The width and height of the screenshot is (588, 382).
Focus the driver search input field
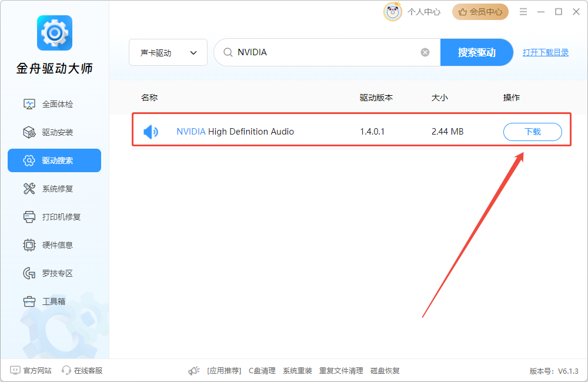click(x=326, y=52)
